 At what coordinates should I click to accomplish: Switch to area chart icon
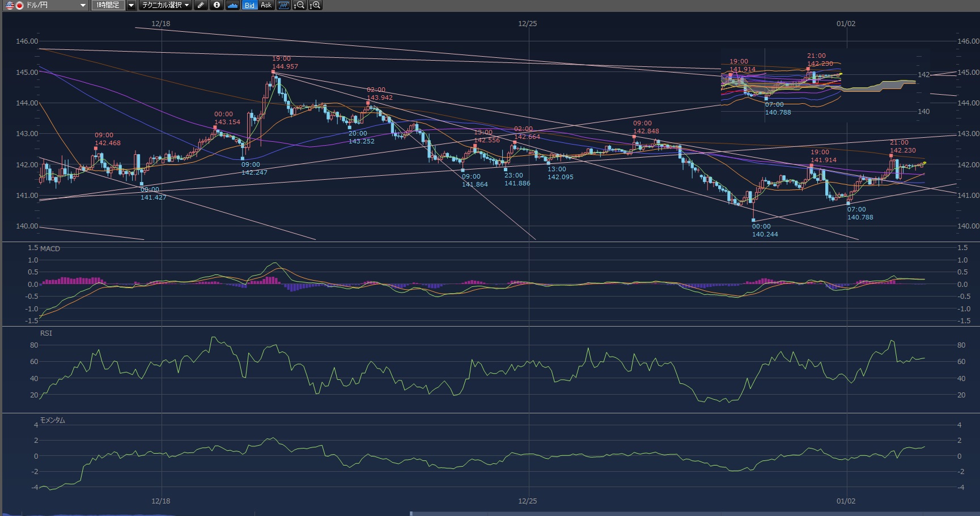232,5
